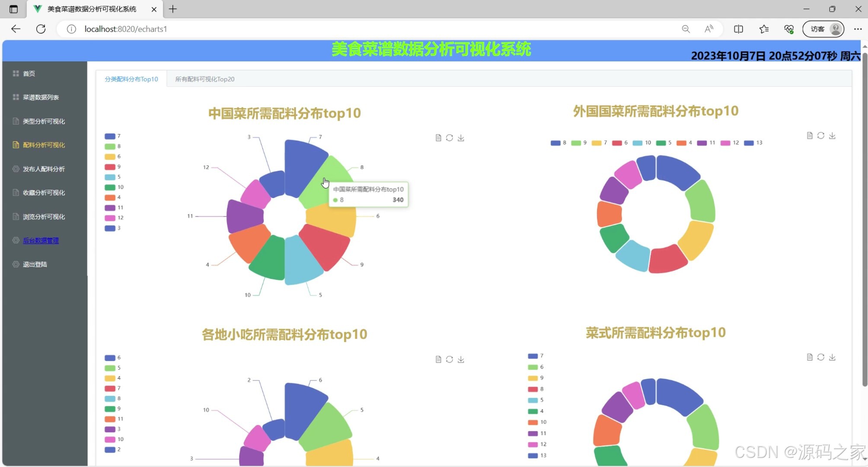The height and width of the screenshot is (467, 868).
Task: Download 中国菜所需配料 chart as image
Action: [461, 138]
